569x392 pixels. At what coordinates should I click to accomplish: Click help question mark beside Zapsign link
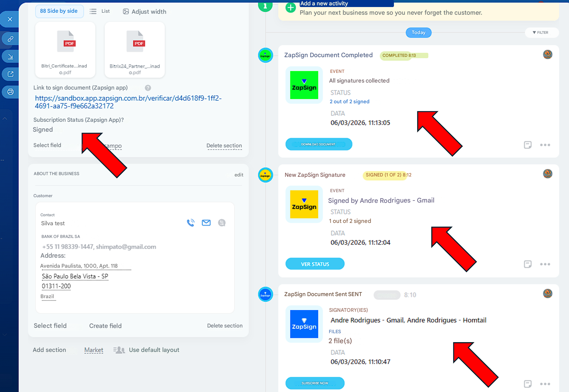point(148,88)
